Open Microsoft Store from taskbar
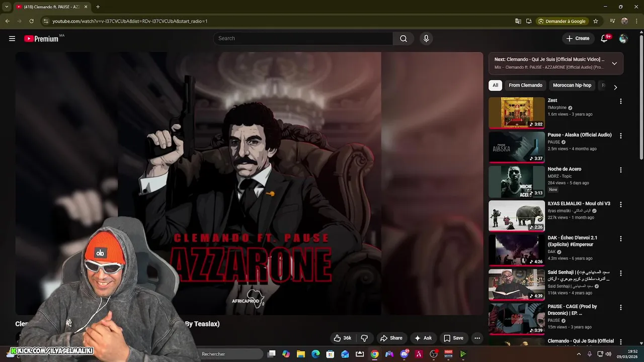This screenshot has height=362, width=644. click(x=330, y=354)
